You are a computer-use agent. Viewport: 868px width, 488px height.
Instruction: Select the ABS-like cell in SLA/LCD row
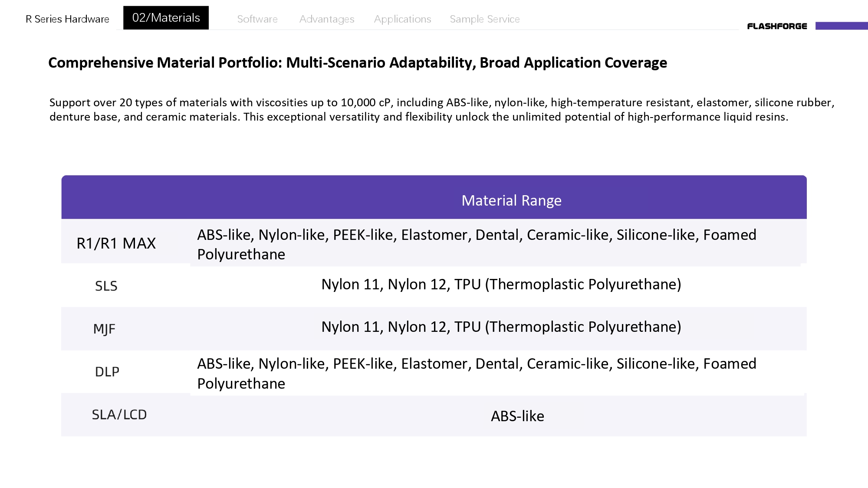517,416
